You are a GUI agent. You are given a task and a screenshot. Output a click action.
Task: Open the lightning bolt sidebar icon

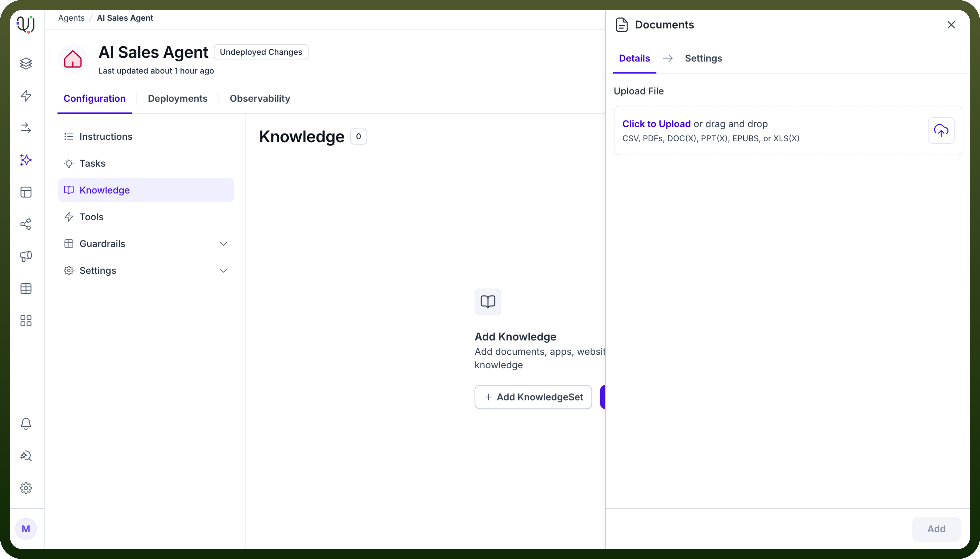point(26,95)
